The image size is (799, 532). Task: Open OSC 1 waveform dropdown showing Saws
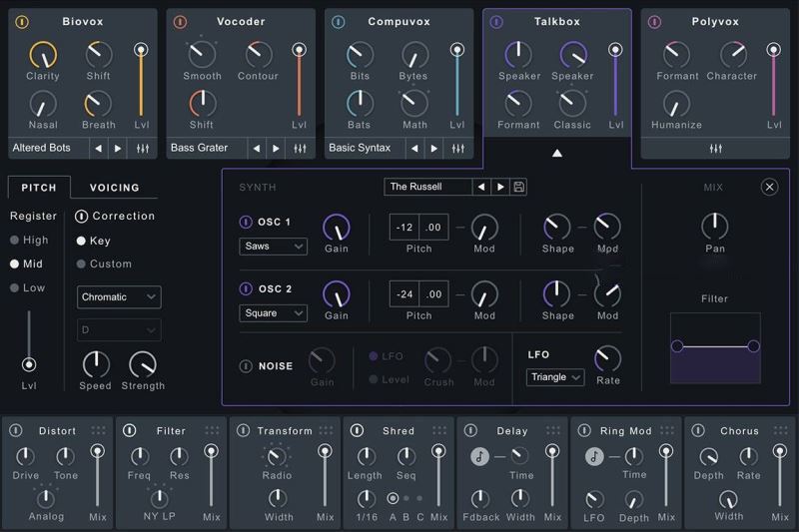tap(273, 247)
